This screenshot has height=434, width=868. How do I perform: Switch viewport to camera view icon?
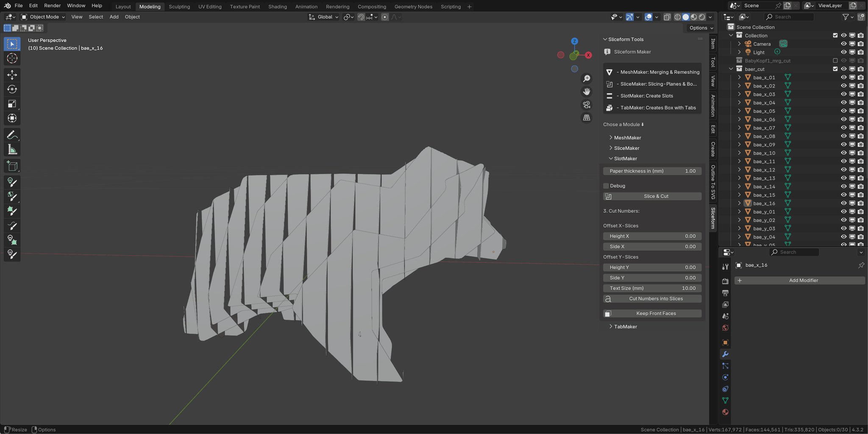(587, 105)
